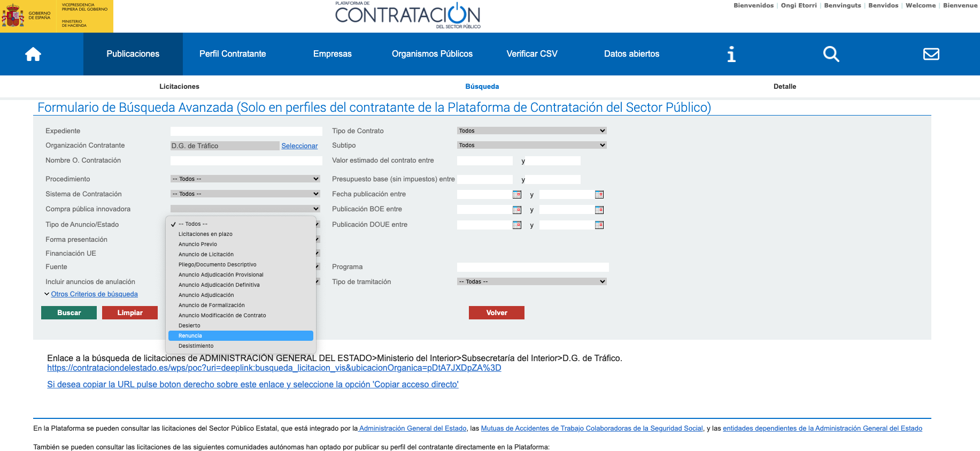
Task: Click the Expediente input field
Action: [x=246, y=131]
